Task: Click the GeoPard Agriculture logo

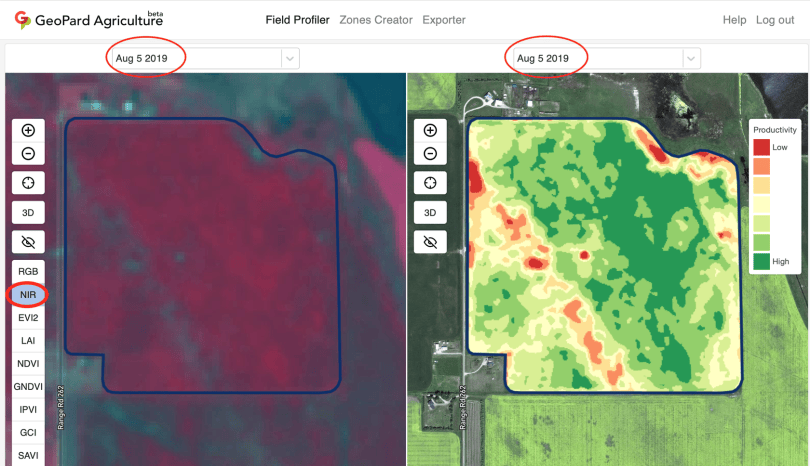Action: [88, 20]
